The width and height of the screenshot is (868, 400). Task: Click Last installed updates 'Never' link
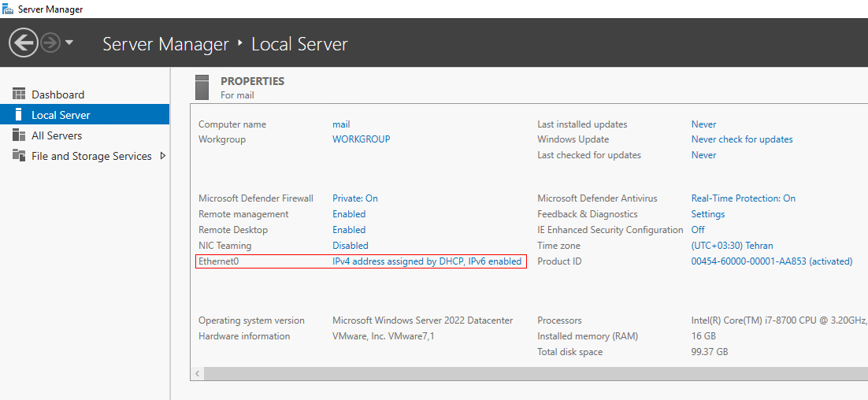tap(703, 124)
